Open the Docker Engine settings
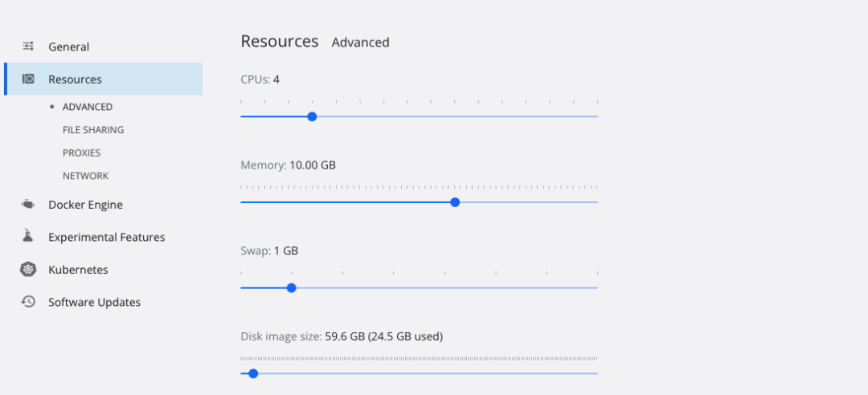Screen dimensions: 868x395 (x=85, y=205)
